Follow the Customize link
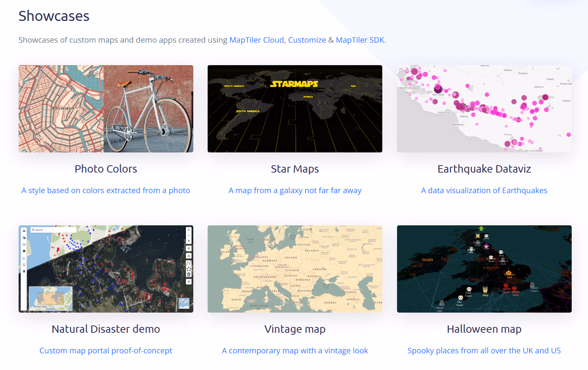The width and height of the screenshot is (588, 370). 307,40
